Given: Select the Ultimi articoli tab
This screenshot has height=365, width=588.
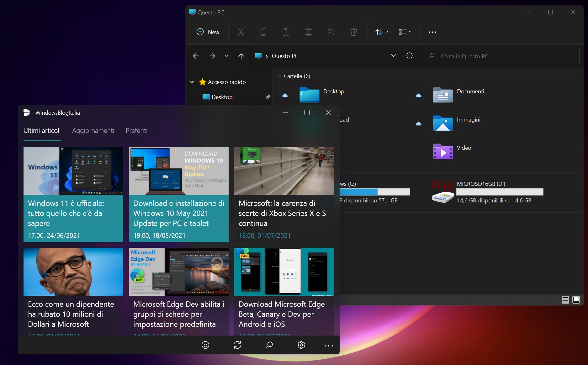Looking at the screenshot, I should pos(42,131).
